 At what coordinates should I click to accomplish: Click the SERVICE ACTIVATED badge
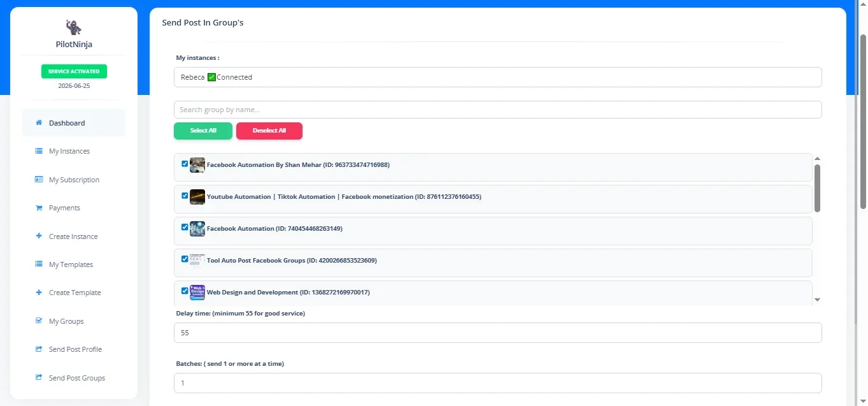(74, 71)
